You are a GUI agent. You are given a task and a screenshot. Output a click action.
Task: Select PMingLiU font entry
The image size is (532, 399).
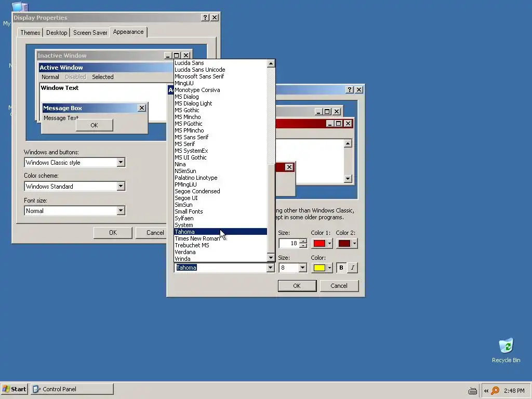coord(220,184)
